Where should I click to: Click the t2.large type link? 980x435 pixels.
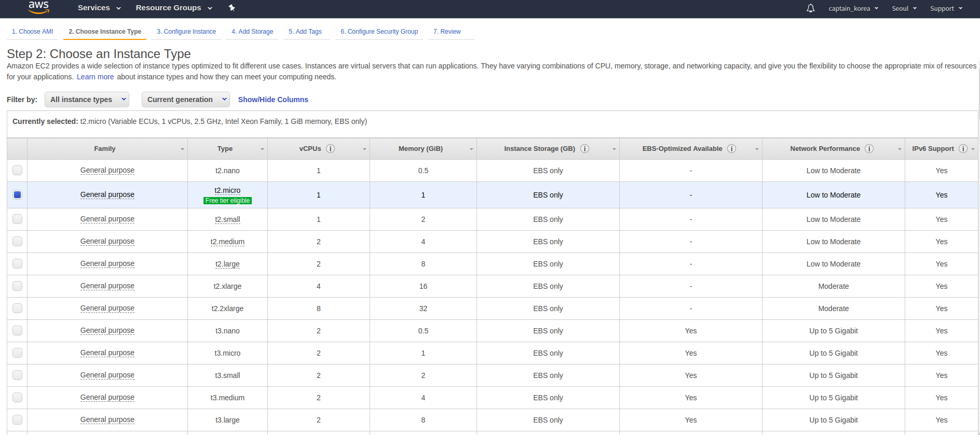[227, 264]
